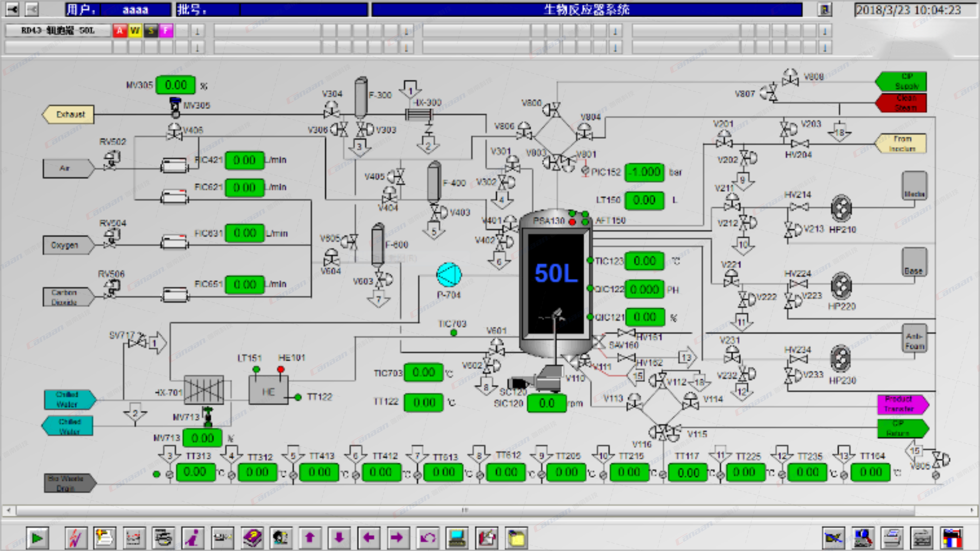The image size is (980, 551).
Task: Click the computer monitor icon in bottom toolbar
Action: click(x=457, y=538)
